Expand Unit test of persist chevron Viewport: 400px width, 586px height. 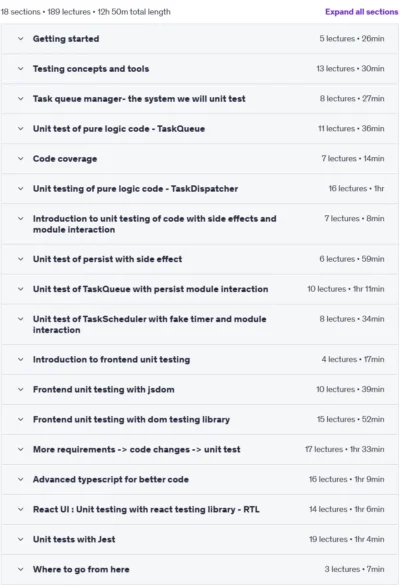21,259
